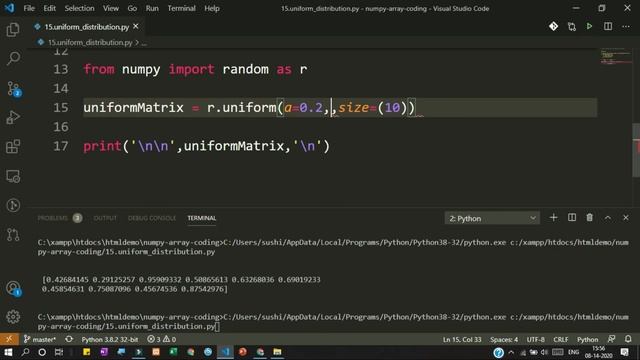Open File Explorer in the taskbar

coord(277,352)
